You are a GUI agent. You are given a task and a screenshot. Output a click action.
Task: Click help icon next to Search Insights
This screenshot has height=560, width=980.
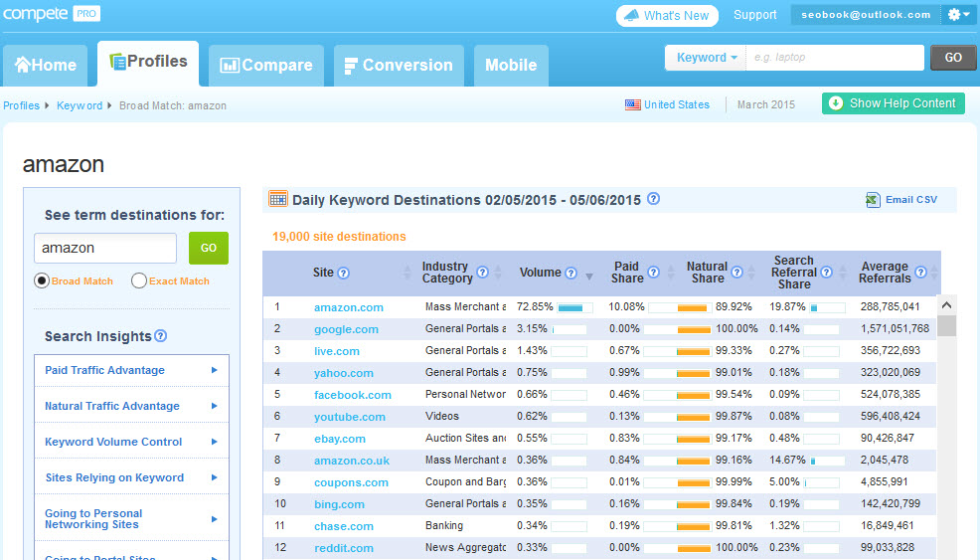(x=161, y=336)
